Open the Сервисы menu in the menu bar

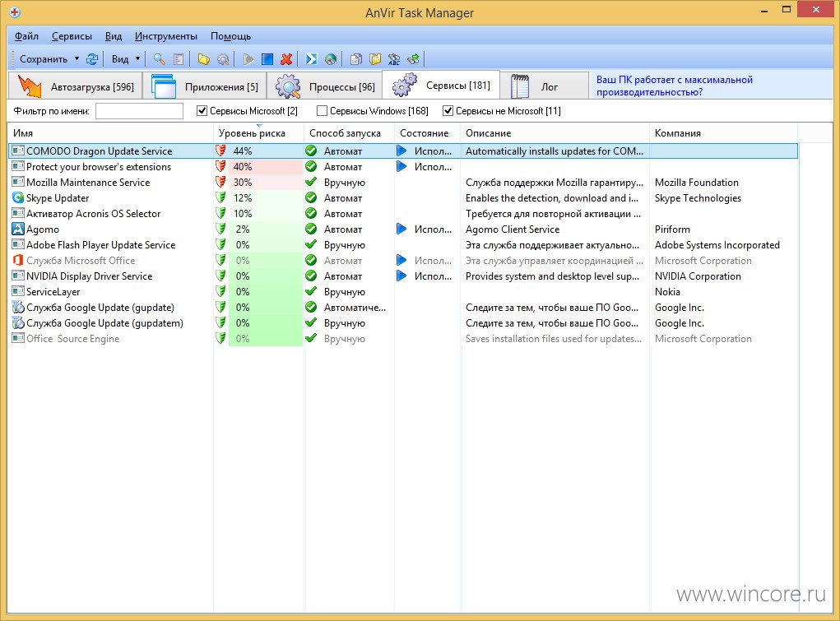point(72,36)
